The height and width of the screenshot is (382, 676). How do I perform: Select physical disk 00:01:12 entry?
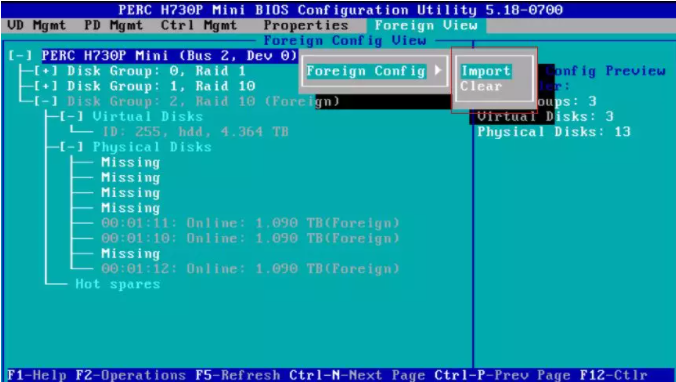[250, 269]
